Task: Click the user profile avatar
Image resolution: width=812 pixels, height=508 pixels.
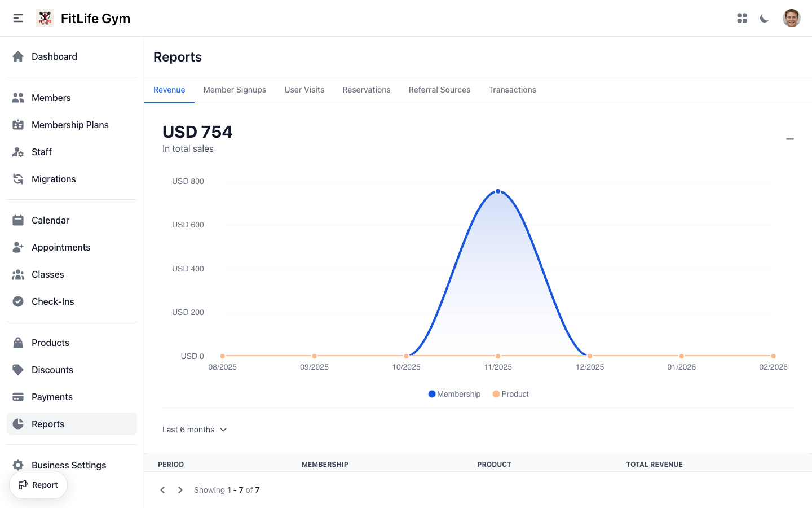Action: point(792,17)
